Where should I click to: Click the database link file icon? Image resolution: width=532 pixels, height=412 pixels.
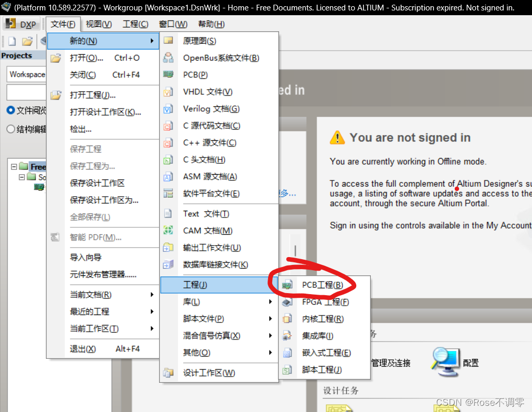point(168,264)
